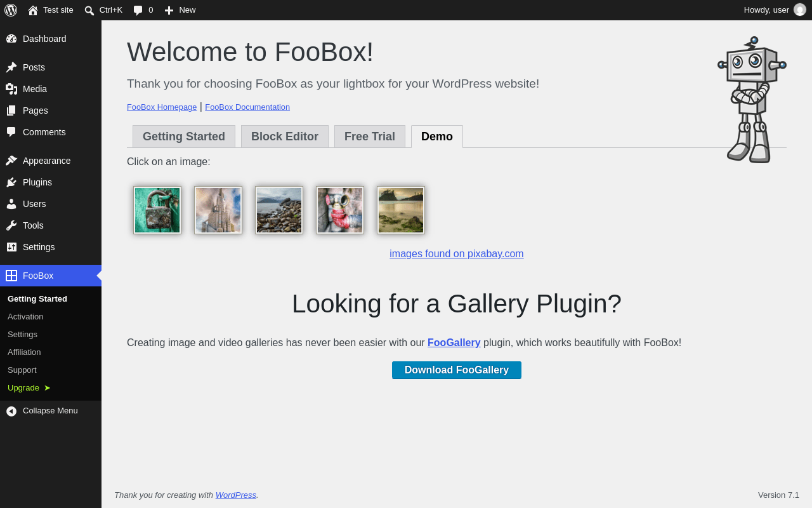This screenshot has width=812, height=508.
Task: Open the Users menu label
Action: pyautogui.click(x=34, y=204)
